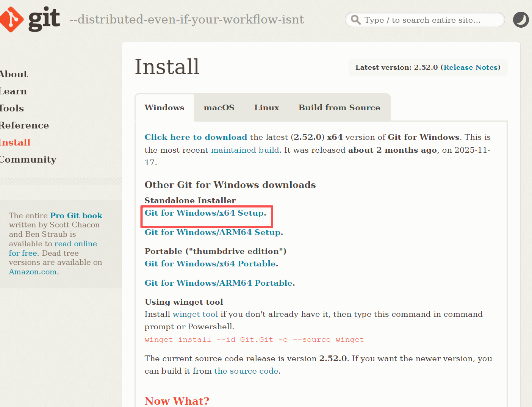Click the Using winget tool heading
This screenshot has width=532, height=407.
[x=184, y=302]
